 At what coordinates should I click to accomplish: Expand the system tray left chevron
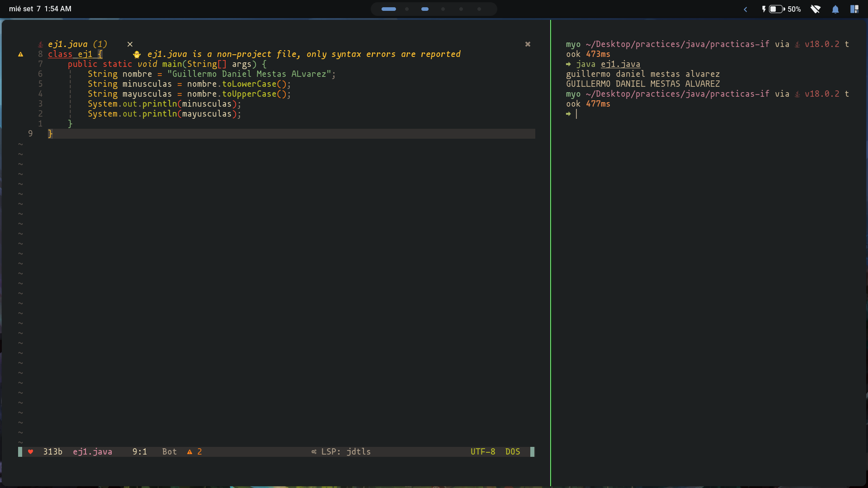(745, 9)
